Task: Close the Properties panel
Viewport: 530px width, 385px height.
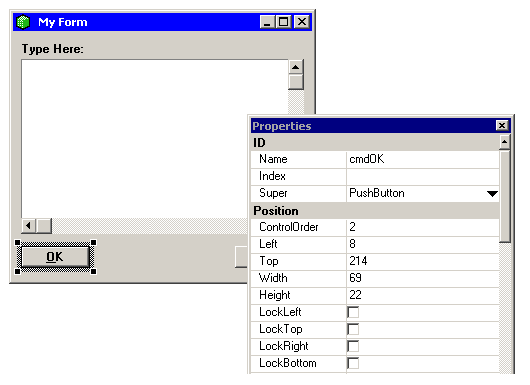Action: pyautogui.click(x=502, y=126)
